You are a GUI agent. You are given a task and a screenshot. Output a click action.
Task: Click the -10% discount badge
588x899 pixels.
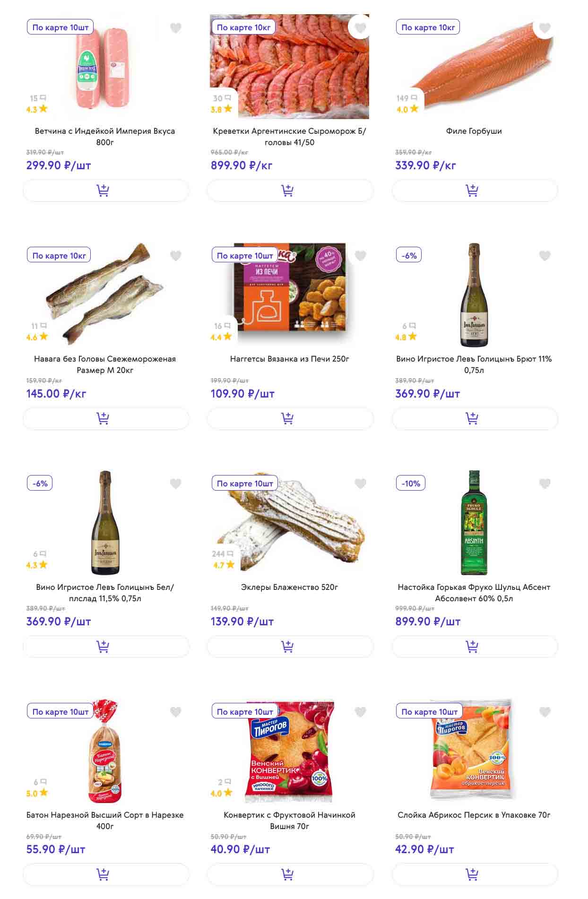(411, 483)
